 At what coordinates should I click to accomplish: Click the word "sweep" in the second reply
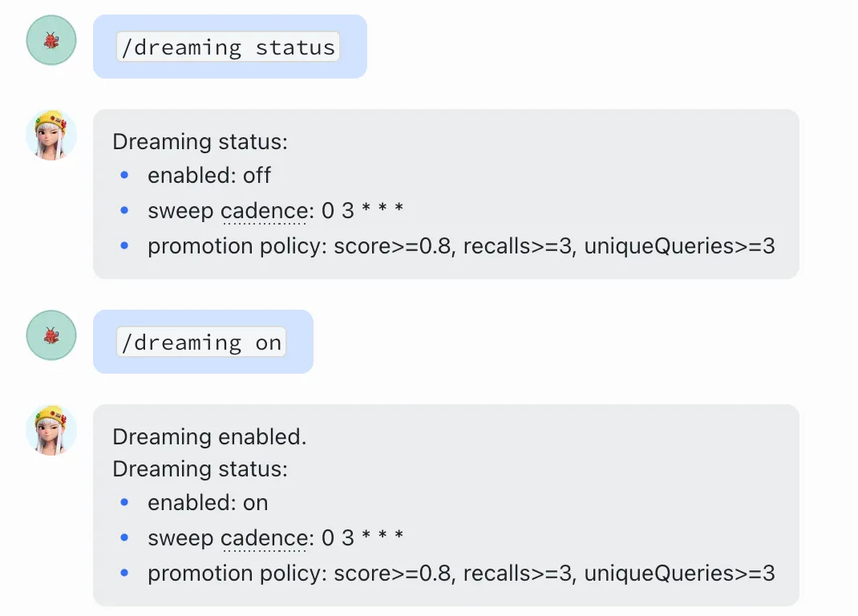(x=180, y=538)
